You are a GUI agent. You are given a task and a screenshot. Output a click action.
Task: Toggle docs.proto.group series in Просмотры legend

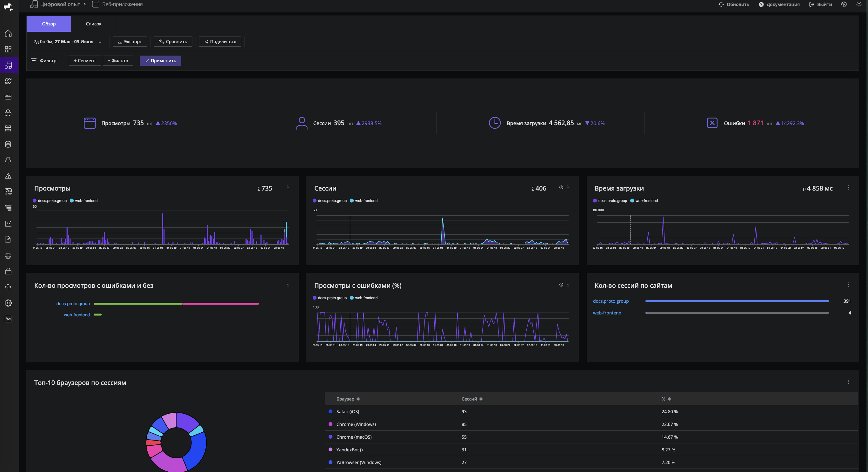[x=50, y=201]
